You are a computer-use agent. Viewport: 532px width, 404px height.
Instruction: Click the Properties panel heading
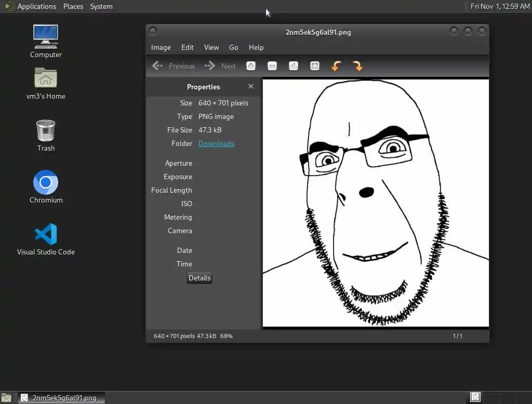[203, 87]
